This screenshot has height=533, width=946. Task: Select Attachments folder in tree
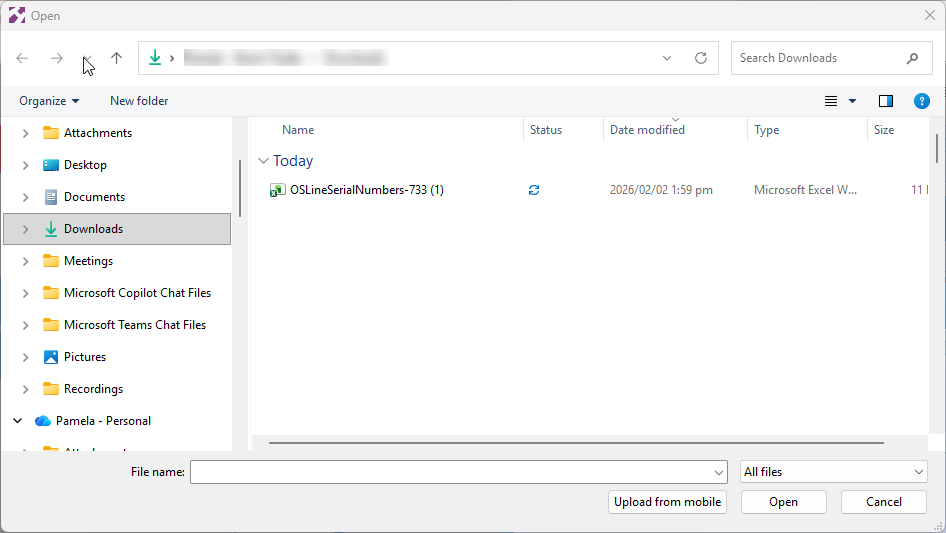(x=98, y=133)
